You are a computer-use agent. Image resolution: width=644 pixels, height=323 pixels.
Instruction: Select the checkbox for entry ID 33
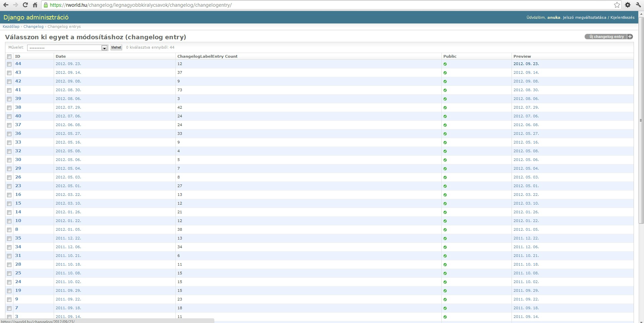tap(9, 143)
